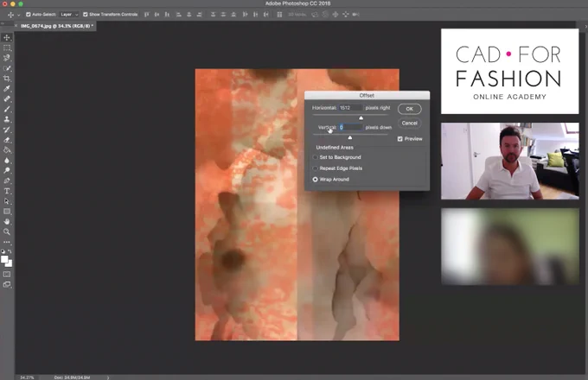The image size is (588, 380).
Task: Swap foreground and background colors
Action: click(x=10, y=251)
